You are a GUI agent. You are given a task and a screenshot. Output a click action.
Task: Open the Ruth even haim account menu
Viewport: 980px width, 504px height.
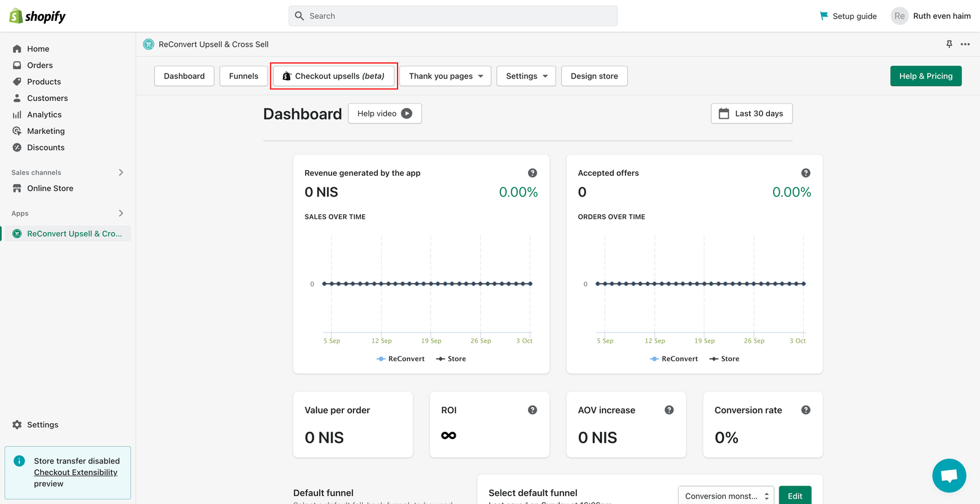coord(931,16)
